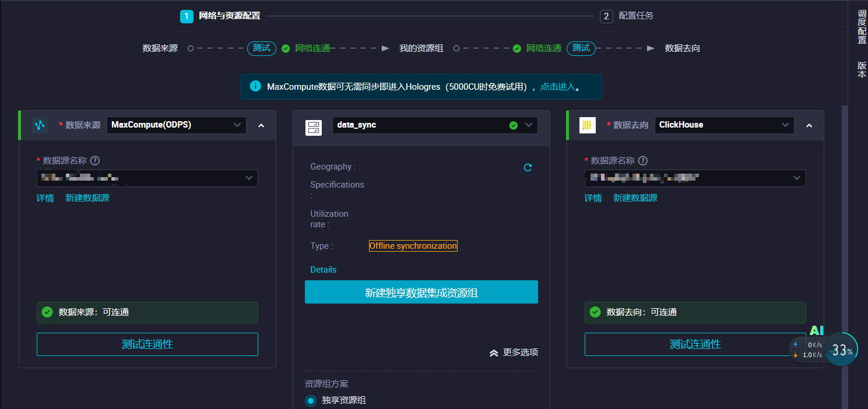Screen dimensions: 868x409
Task: Click 新建数据源 link under destination
Action: [x=635, y=198]
